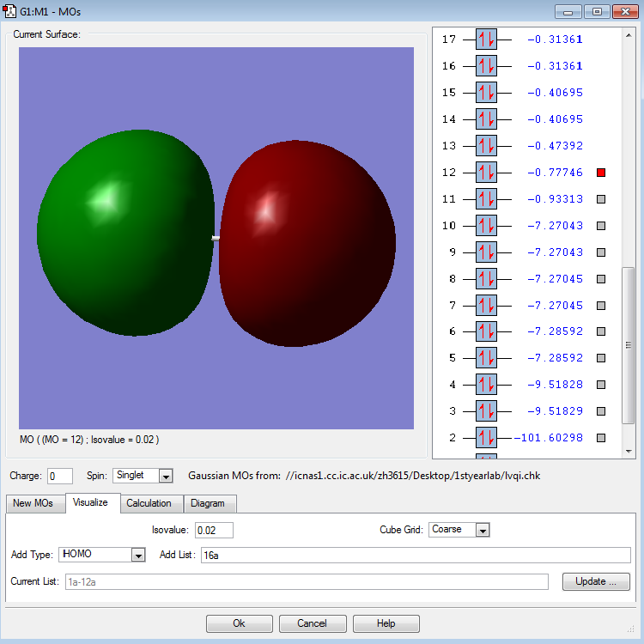Toggle surface marker for orbital 3
The height and width of the screenshot is (644, 644).
click(601, 411)
